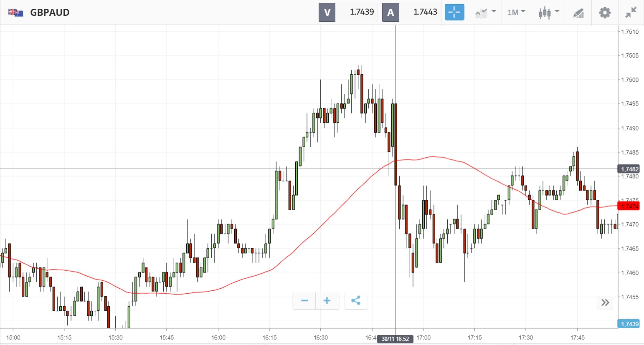Image resolution: width=644 pixels, height=345 pixels.
Task: Click the 1.7482 crosshair price label
Action: (629, 169)
